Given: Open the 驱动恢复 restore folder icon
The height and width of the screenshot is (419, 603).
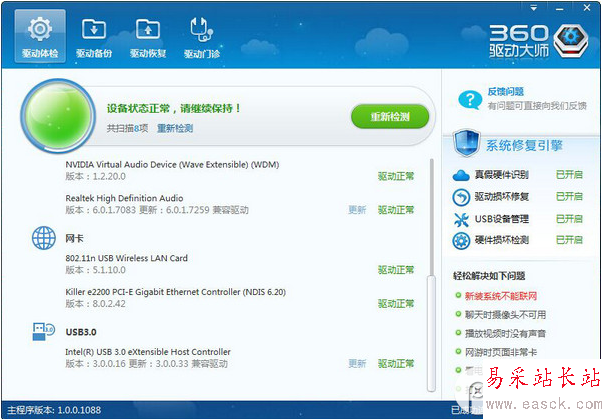Looking at the screenshot, I should point(148,29).
